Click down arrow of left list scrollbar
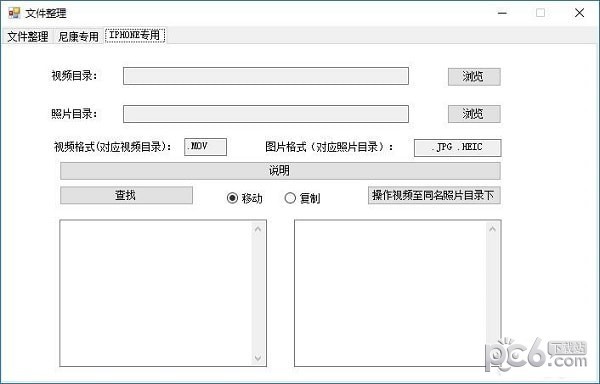600x384 pixels. click(x=258, y=358)
